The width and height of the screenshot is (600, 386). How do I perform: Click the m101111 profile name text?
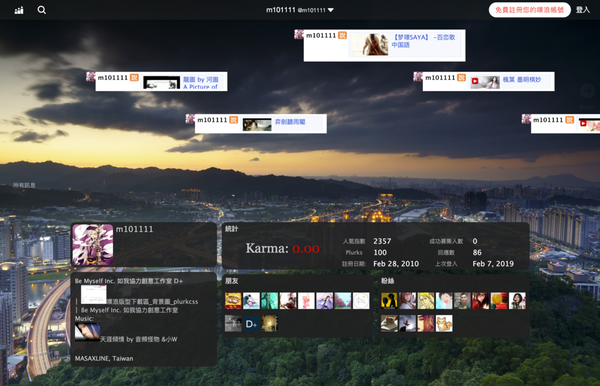[x=134, y=229]
